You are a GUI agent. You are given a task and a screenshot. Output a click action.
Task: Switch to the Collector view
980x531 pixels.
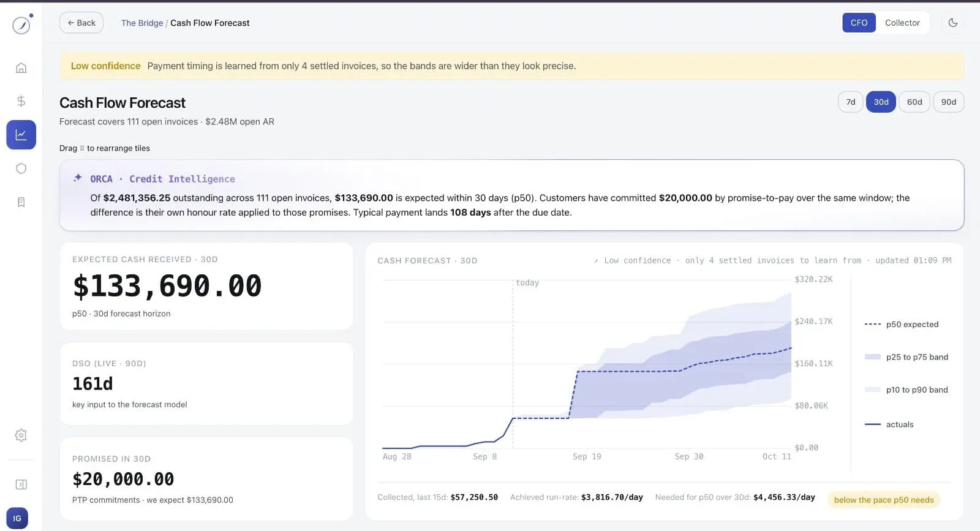point(902,23)
